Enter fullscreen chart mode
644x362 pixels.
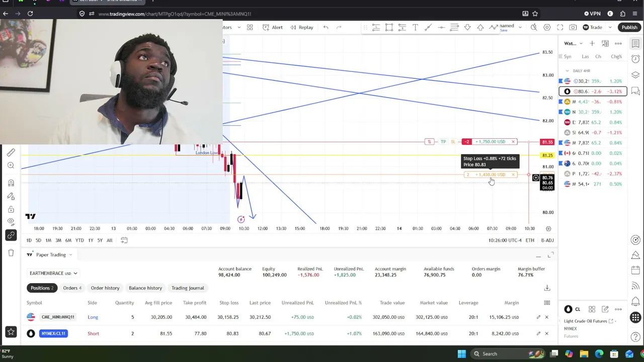(x=560, y=27)
